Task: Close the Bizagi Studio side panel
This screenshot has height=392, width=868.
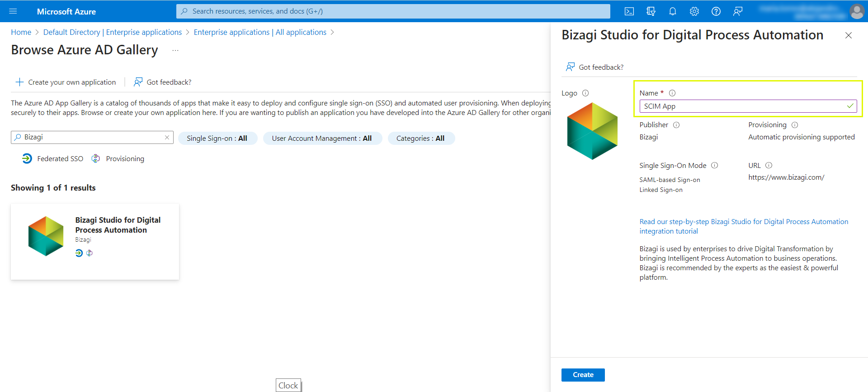Action: tap(849, 35)
